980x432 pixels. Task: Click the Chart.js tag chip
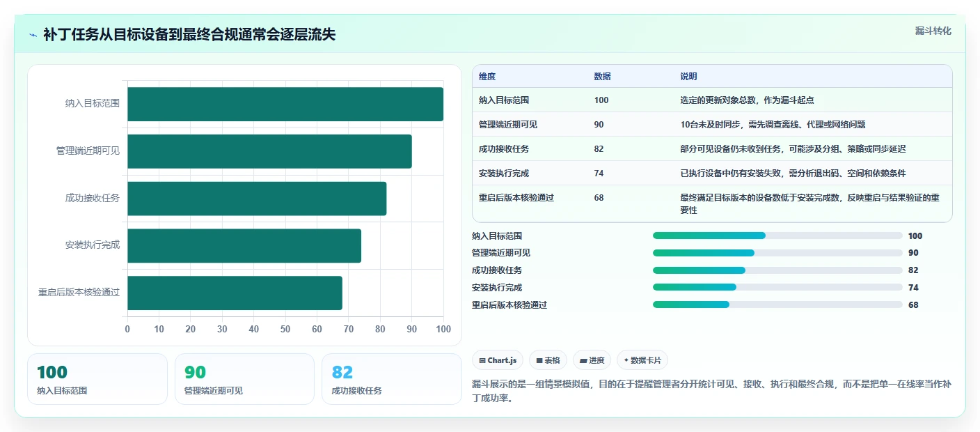(498, 360)
